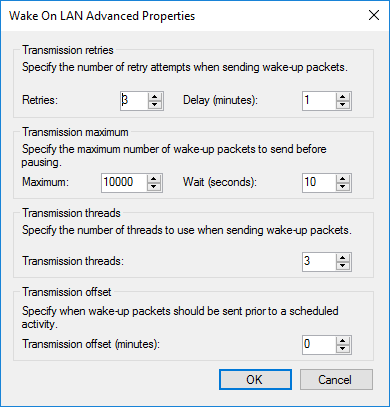Increase Transmission offset (minutes) up arrow
Viewport: 390px width, 407px height.
coord(343,341)
